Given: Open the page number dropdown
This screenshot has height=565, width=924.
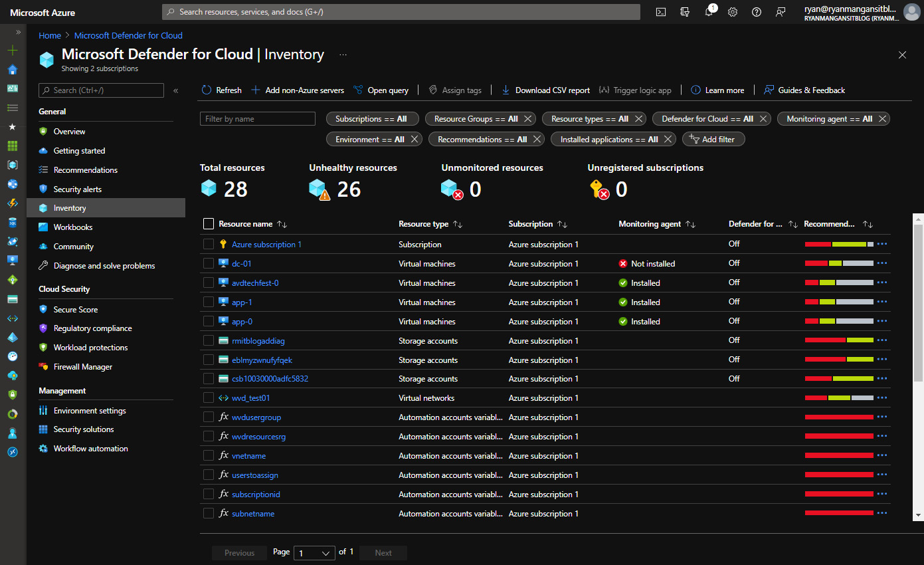Looking at the screenshot, I should [314, 553].
